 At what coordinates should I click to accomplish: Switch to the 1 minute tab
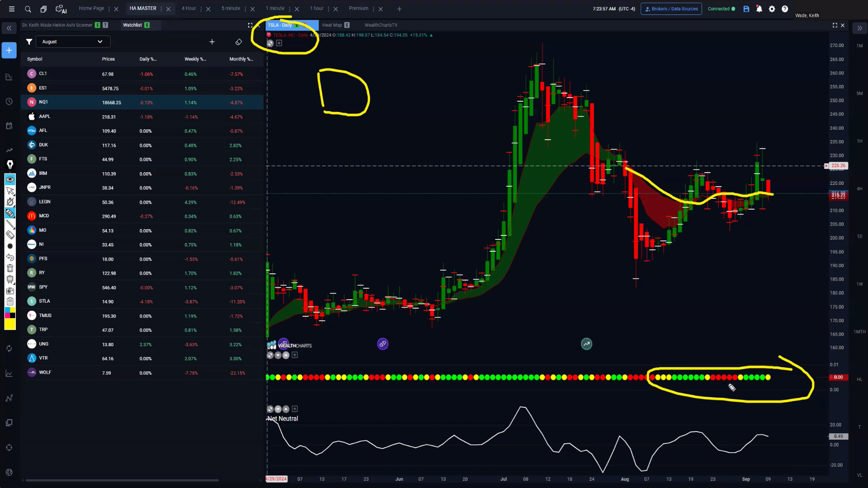[x=275, y=8]
